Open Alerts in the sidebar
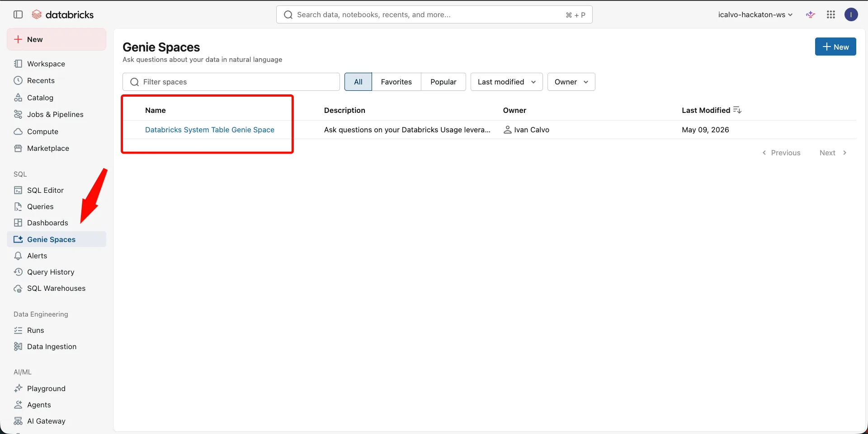868x434 pixels. (57, 256)
